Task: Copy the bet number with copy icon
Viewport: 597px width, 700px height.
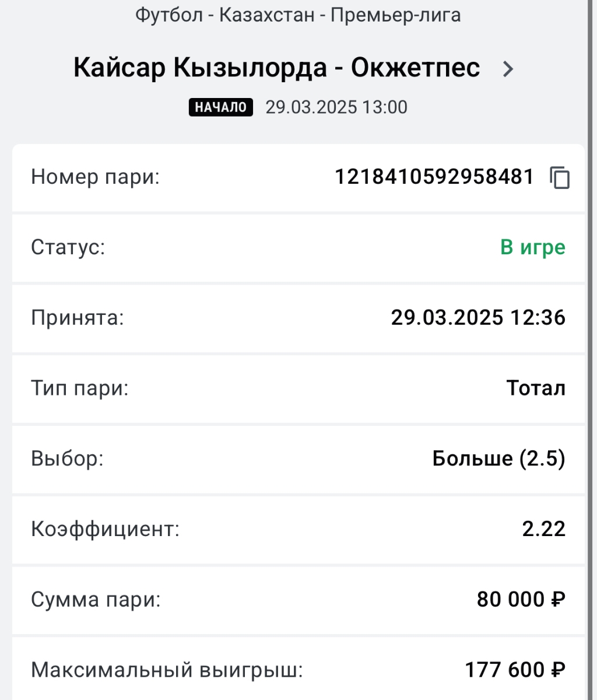Action: [x=560, y=177]
